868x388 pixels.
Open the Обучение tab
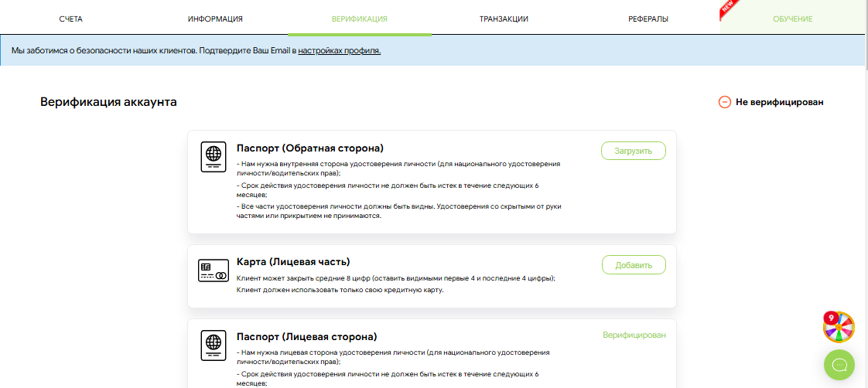tap(792, 19)
